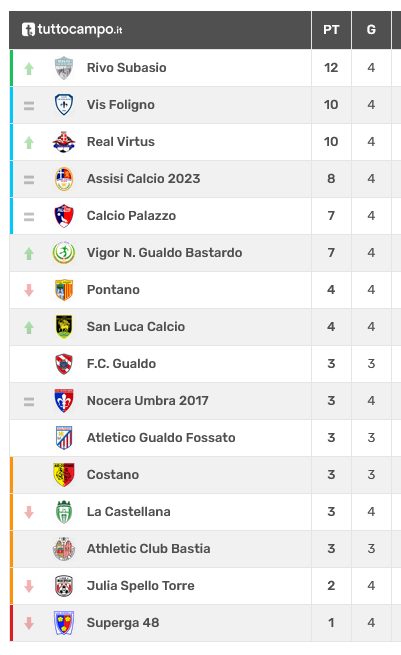Click the equals sign beside Nocera Umbra 2017
This screenshot has height=655, width=401.
29,401
